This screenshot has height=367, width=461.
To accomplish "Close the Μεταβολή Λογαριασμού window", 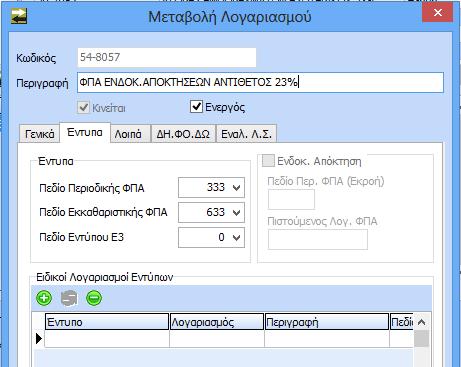I will pyautogui.click(x=438, y=13).
